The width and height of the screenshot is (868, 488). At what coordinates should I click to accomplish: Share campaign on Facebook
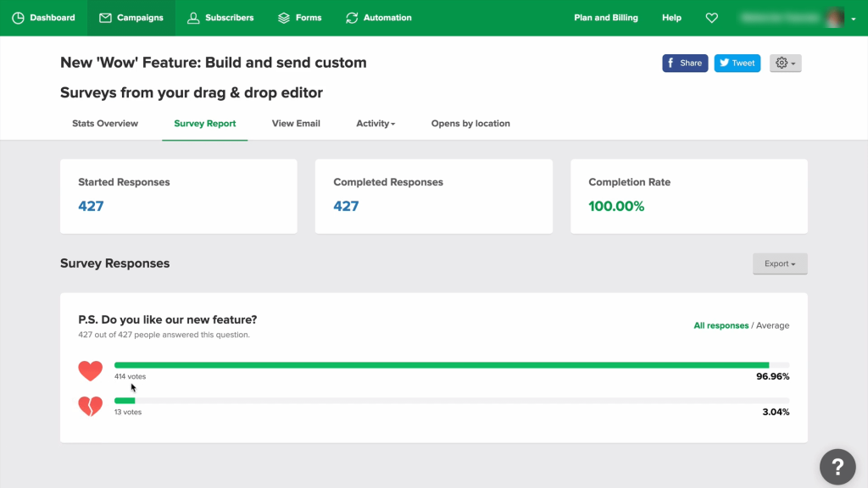point(685,63)
